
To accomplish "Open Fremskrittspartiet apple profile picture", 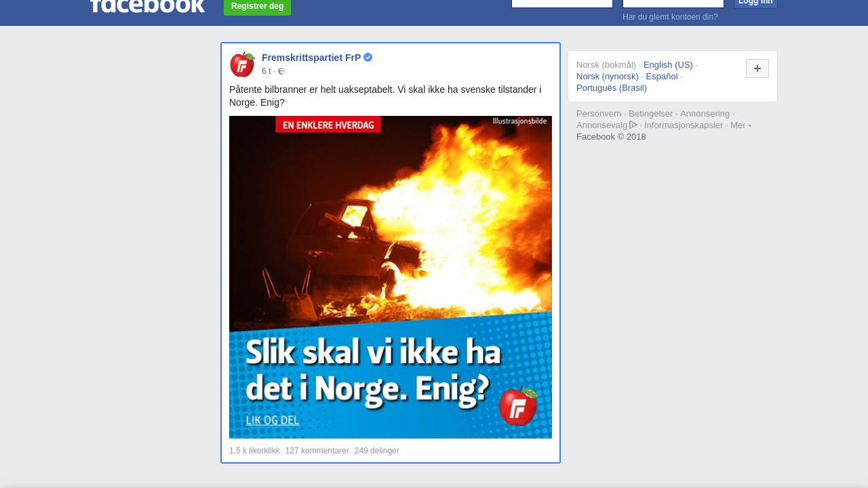I will click(x=242, y=64).
